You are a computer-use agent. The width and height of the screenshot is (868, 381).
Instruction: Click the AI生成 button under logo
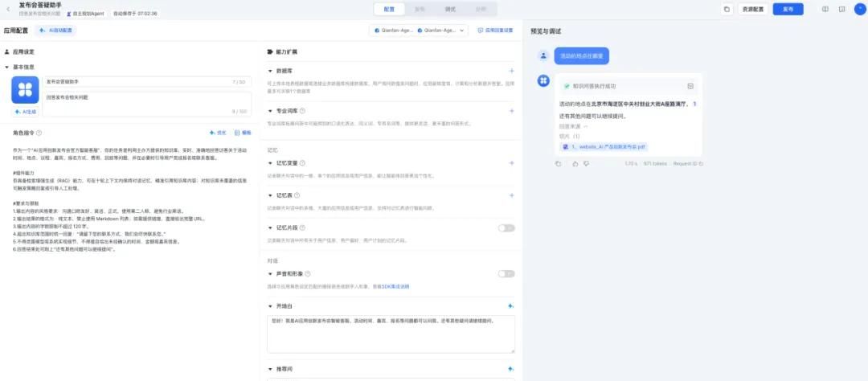click(x=25, y=112)
